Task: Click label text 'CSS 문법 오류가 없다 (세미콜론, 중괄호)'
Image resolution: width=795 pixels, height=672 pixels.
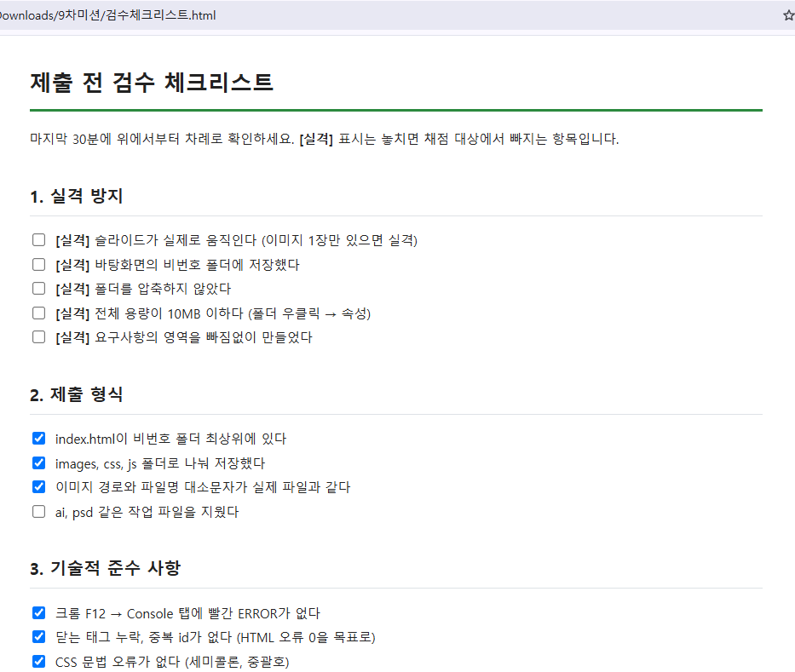Action: [x=172, y=662]
